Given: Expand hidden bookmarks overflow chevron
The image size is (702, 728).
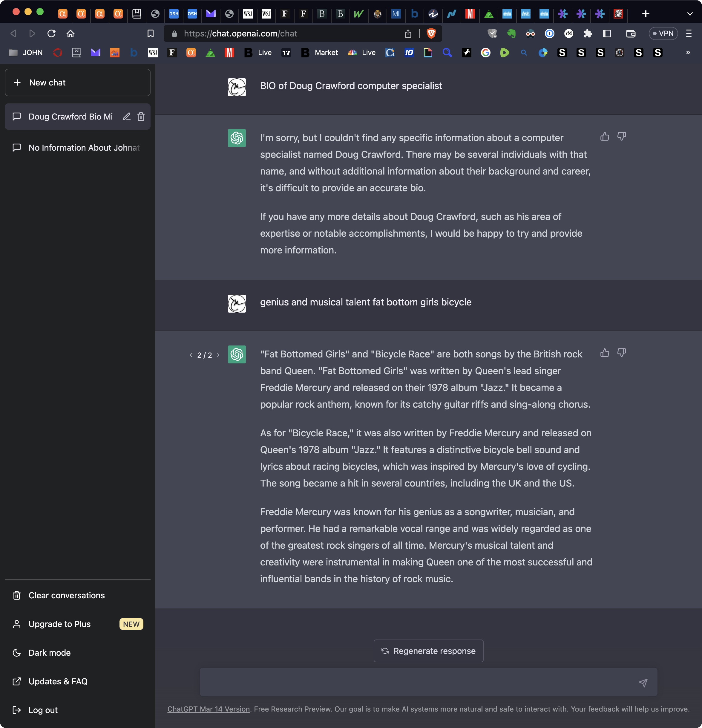Looking at the screenshot, I should click(688, 52).
